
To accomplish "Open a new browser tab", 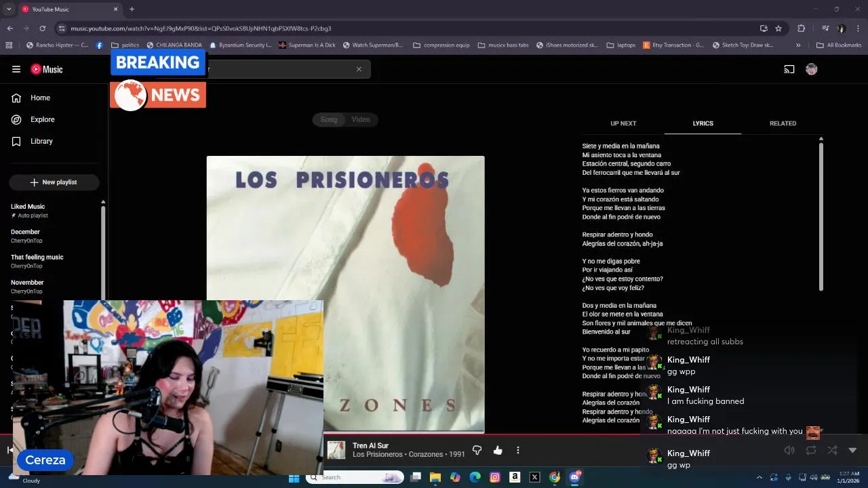I will click(x=132, y=9).
